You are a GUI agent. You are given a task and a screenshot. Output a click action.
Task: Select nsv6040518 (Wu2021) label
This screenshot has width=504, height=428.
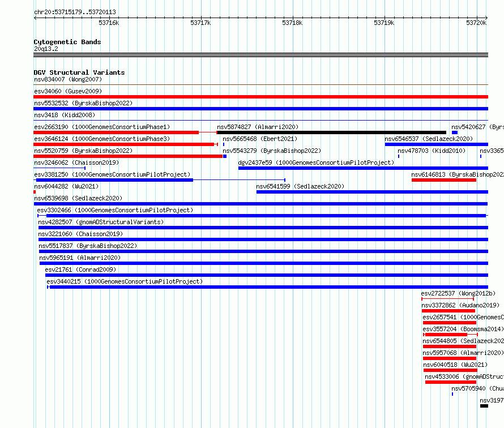click(455, 365)
